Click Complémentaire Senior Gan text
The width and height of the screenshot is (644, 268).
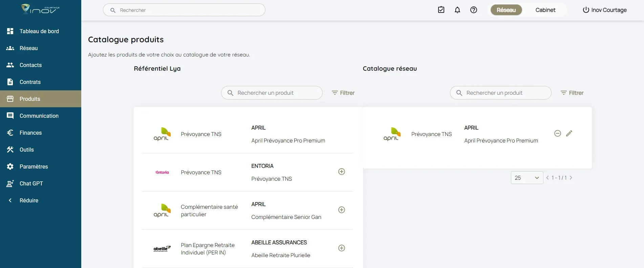pos(286,217)
